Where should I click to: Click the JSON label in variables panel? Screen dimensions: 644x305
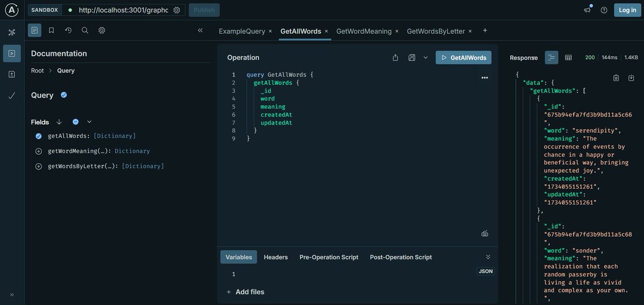pyautogui.click(x=486, y=271)
